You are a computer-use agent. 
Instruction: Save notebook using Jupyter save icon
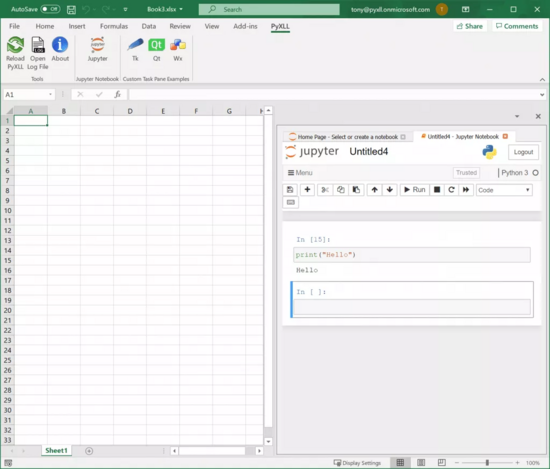(290, 190)
